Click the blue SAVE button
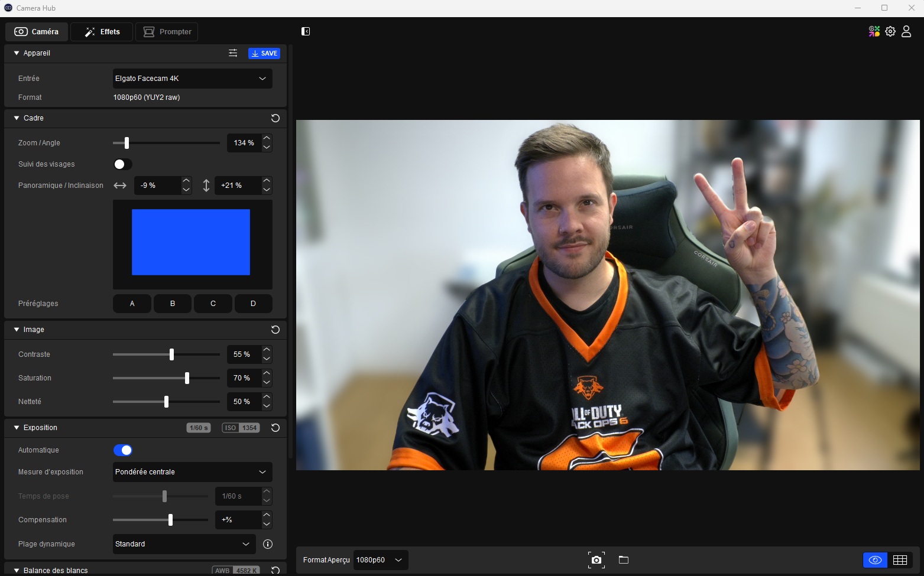Image resolution: width=924 pixels, height=576 pixels. pos(264,53)
